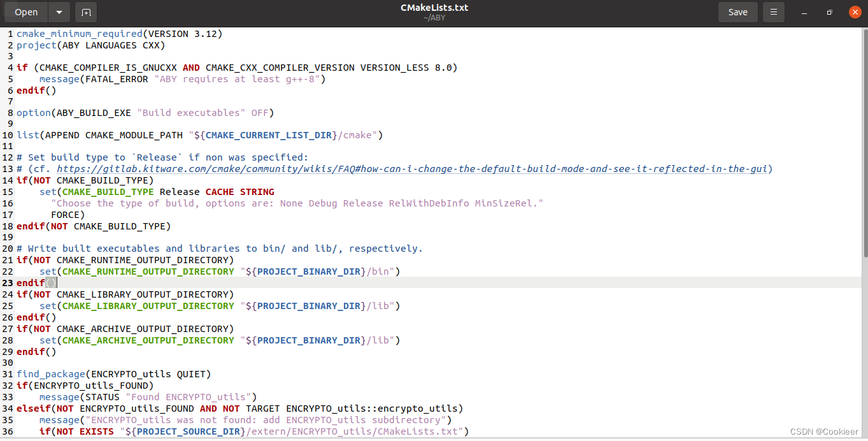Click on endif() at line 29
This screenshot has width=868, height=441.
tap(36, 352)
